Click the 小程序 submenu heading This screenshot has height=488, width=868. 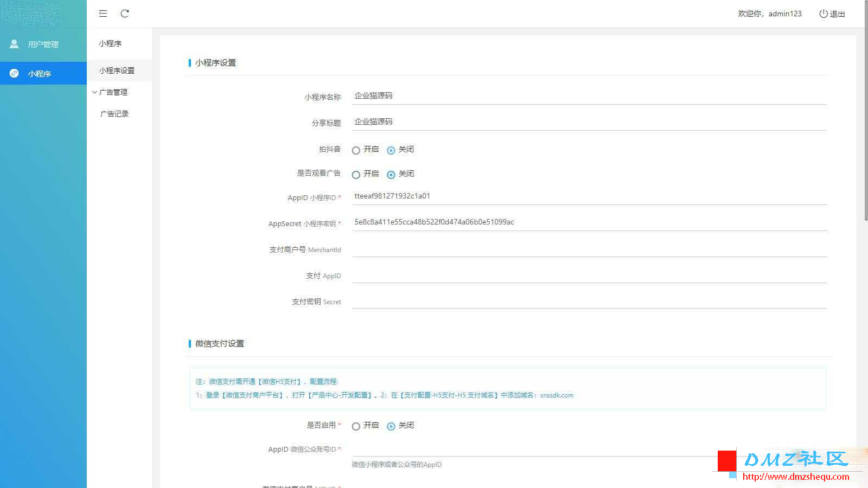(110, 43)
